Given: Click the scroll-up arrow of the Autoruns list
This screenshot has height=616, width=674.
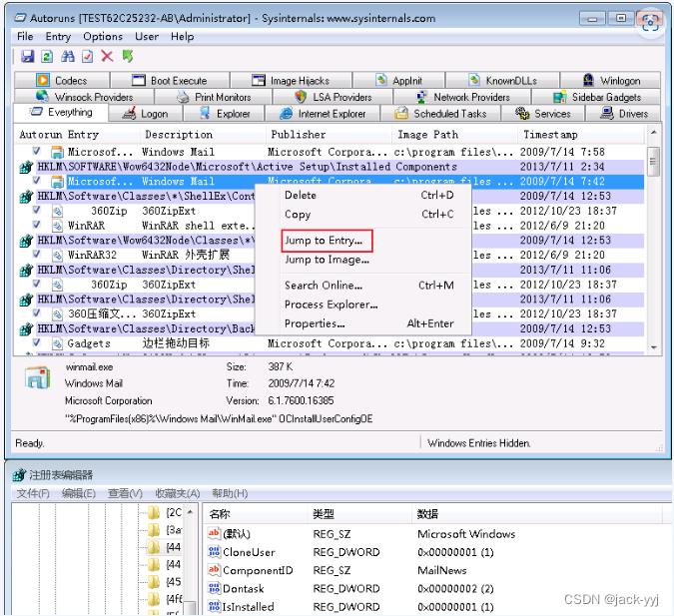Looking at the screenshot, I should [653, 133].
